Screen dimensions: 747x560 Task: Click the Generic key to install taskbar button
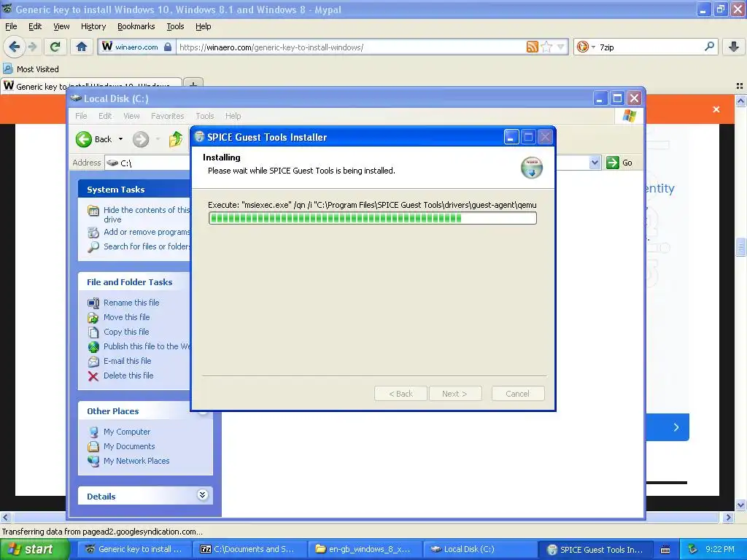point(135,549)
